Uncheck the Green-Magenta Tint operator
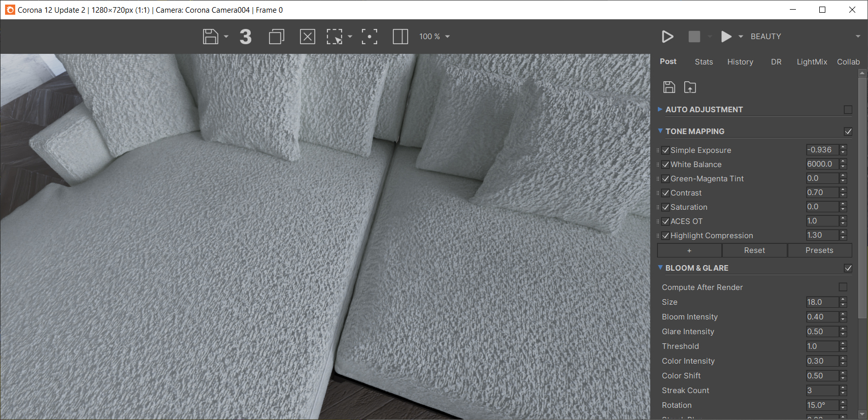The height and width of the screenshot is (420, 868). tap(665, 179)
